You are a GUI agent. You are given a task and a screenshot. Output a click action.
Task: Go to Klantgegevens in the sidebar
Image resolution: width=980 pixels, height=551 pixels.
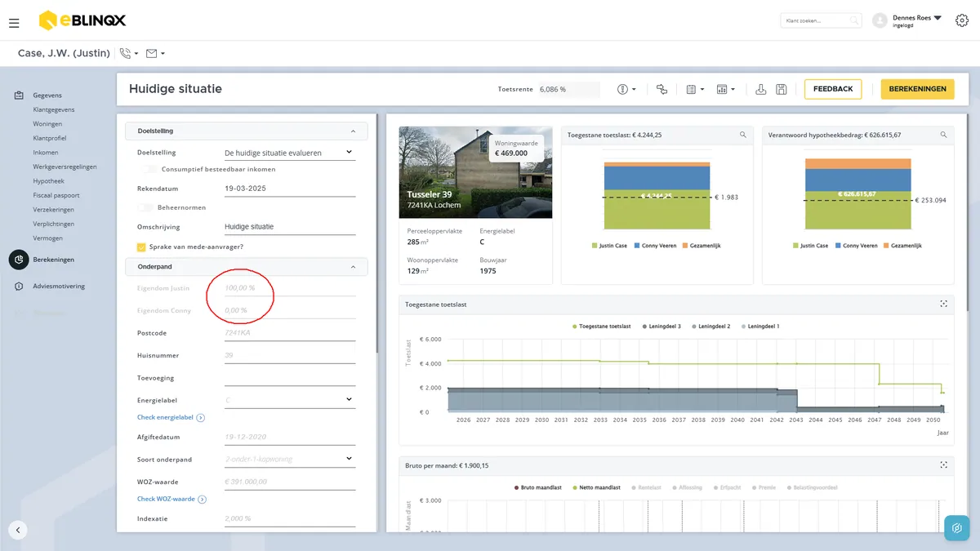point(53,109)
